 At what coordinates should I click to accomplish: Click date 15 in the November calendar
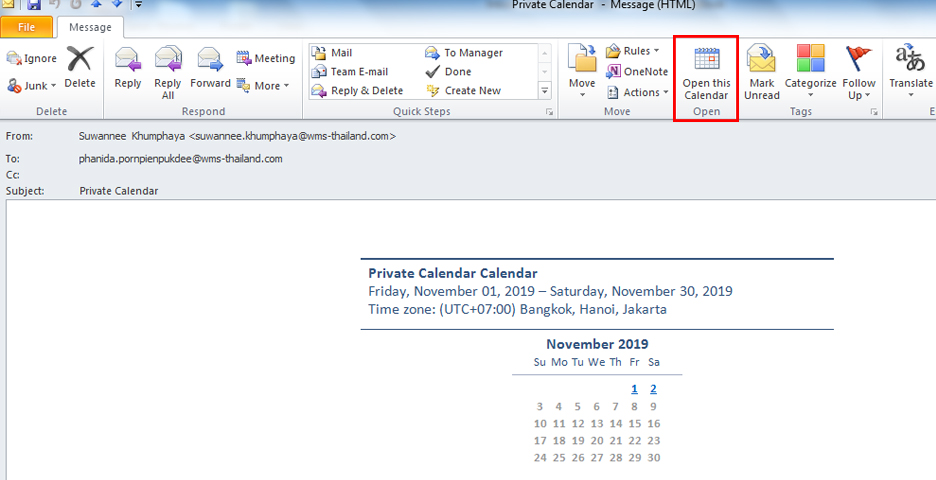[635, 424]
